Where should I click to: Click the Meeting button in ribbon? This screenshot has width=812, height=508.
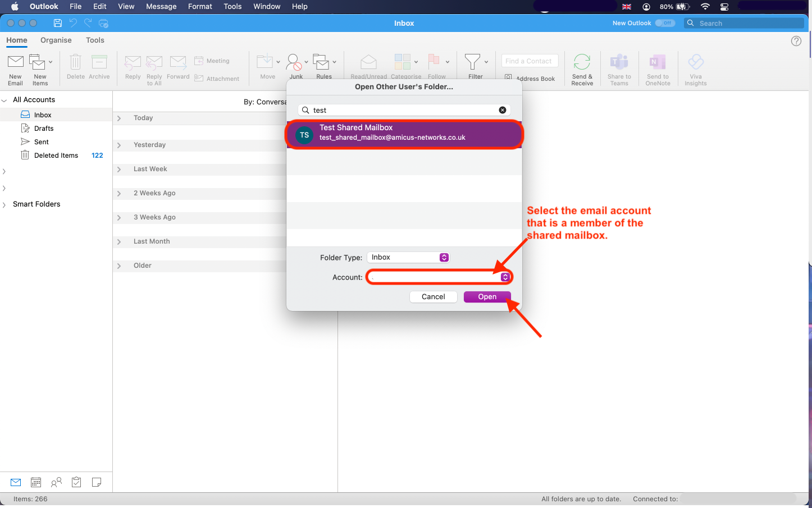212,61
